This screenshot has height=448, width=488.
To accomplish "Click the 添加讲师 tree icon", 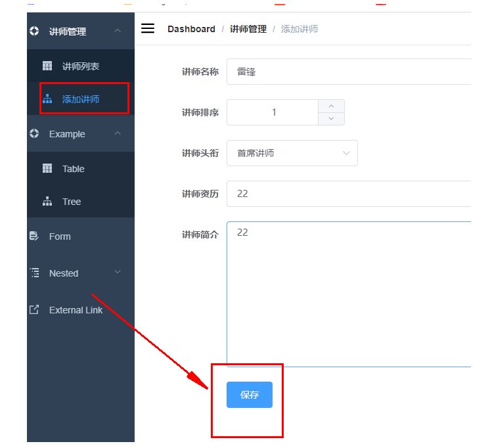I will [x=47, y=99].
